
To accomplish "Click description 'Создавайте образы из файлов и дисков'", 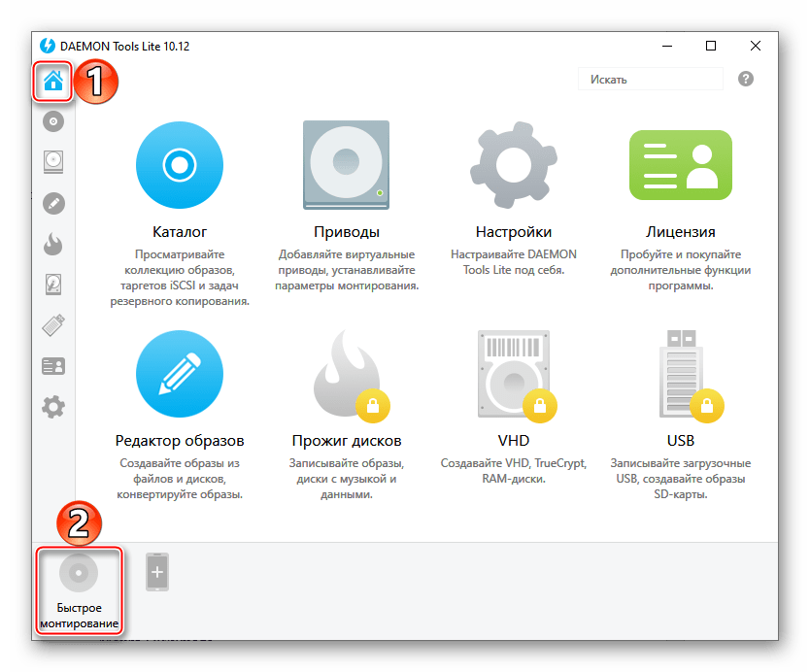I will [180, 479].
